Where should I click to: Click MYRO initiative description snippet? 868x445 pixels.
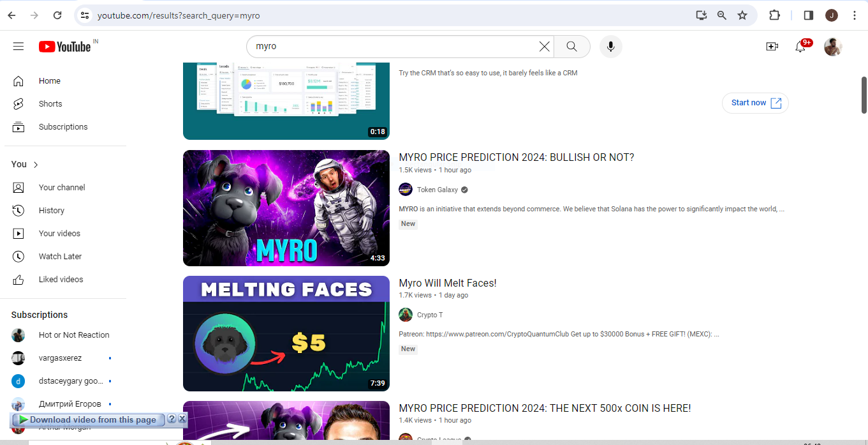tap(591, 209)
